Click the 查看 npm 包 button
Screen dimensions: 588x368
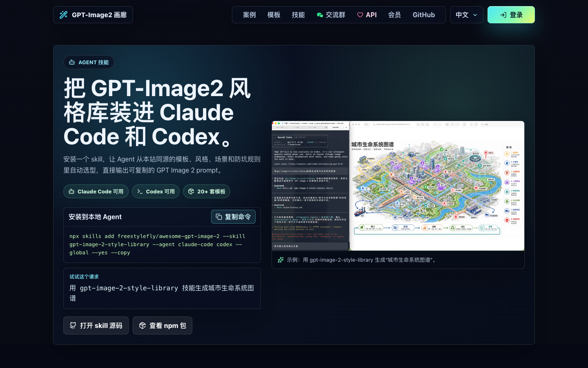[x=163, y=325]
